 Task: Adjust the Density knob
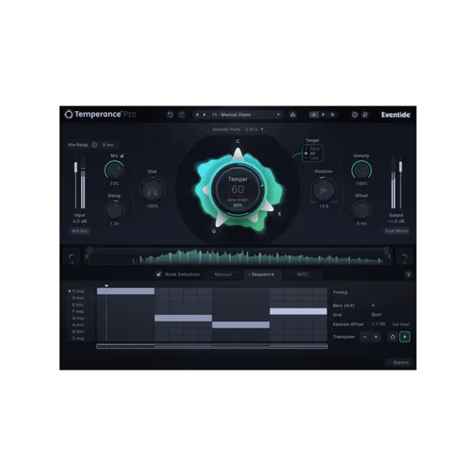tap(361, 171)
